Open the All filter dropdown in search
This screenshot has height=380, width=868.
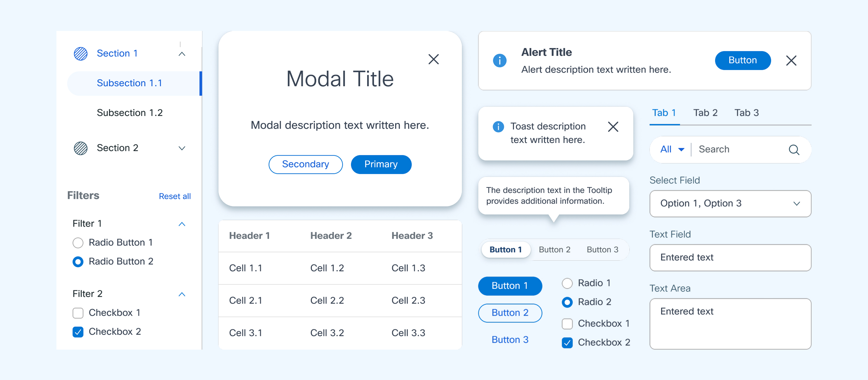pos(672,149)
